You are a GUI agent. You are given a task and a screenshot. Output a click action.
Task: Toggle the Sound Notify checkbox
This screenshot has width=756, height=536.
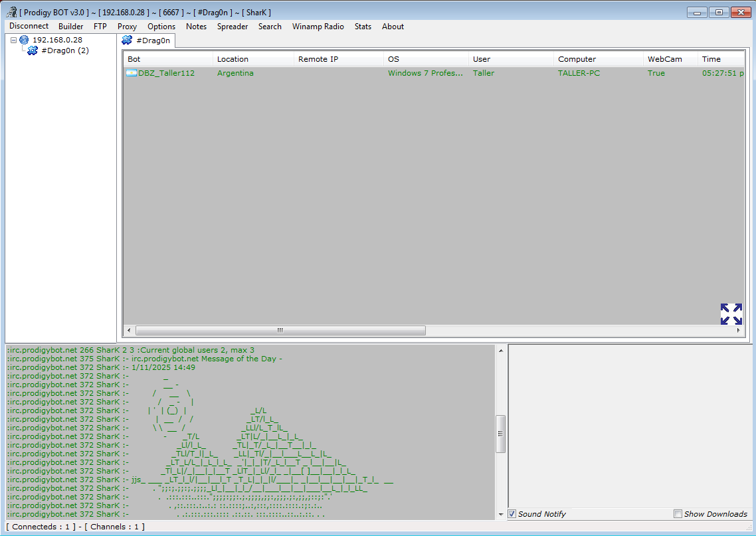(512, 514)
